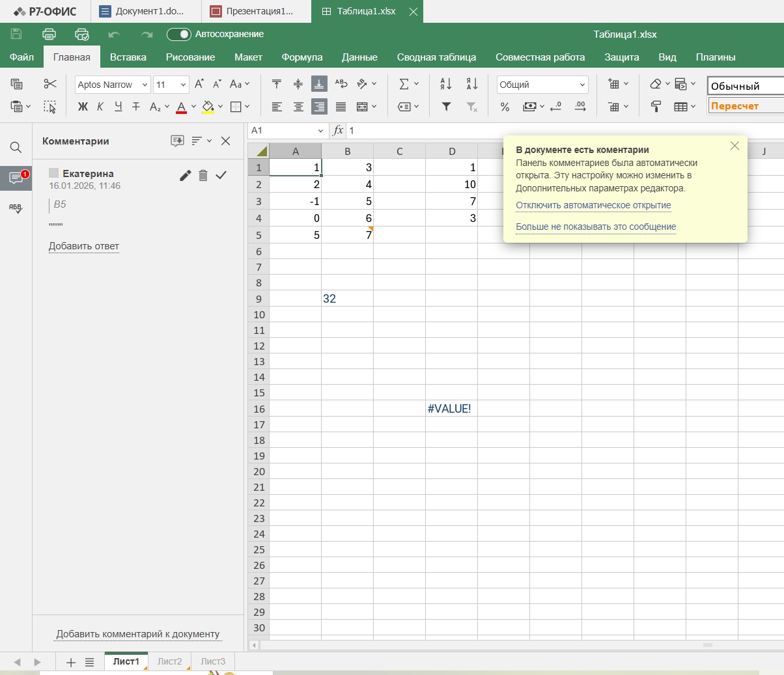Screen dimensions: 784x675
Task: Click the yellow fill color button
Action: coord(208,107)
